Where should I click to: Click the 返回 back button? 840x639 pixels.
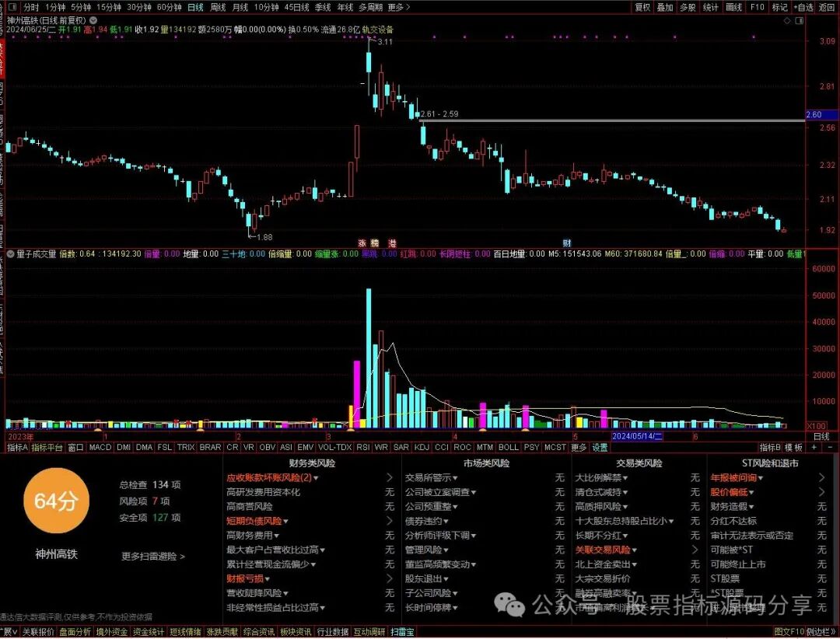[x=827, y=7]
